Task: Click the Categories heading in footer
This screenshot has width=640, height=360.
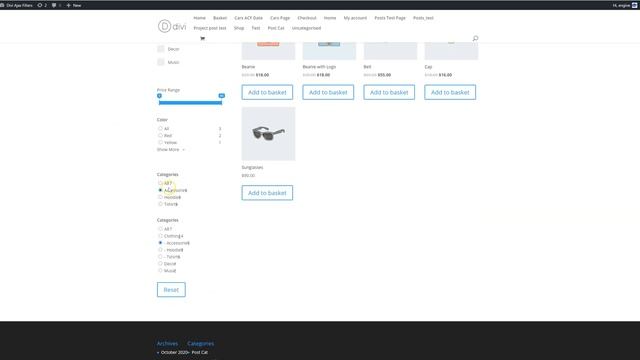Action: click(200, 344)
